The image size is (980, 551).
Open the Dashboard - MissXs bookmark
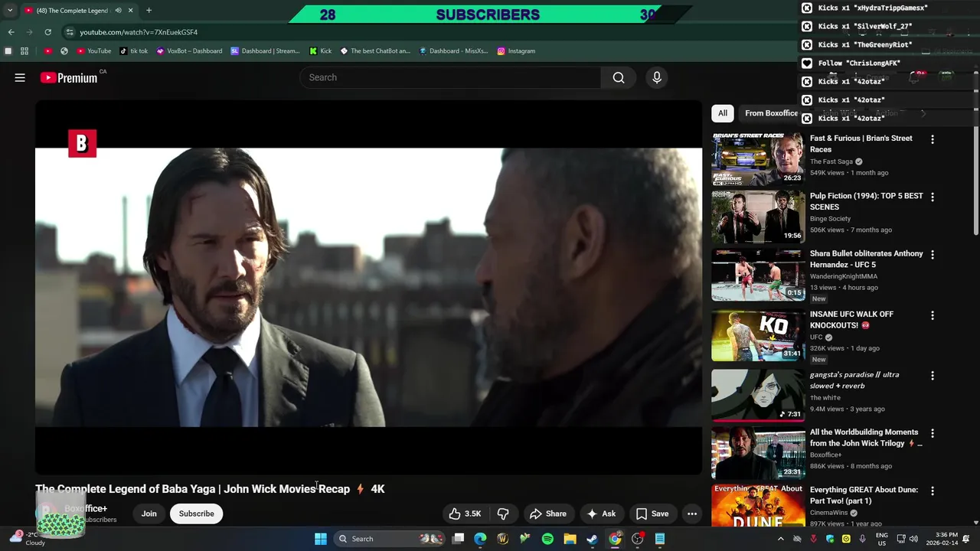(x=453, y=51)
